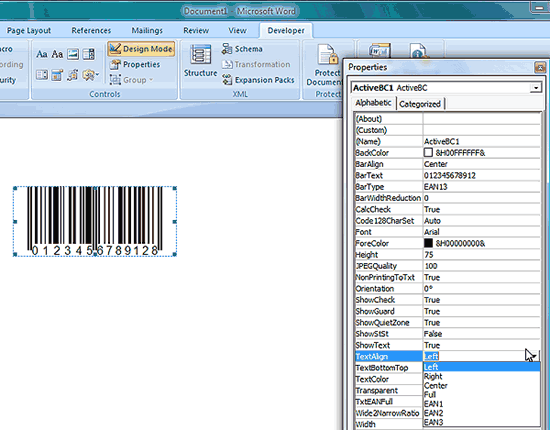Image resolution: width=550 pixels, height=430 pixels.
Task: Click the Expansion Packs button
Action: coord(258,80)
